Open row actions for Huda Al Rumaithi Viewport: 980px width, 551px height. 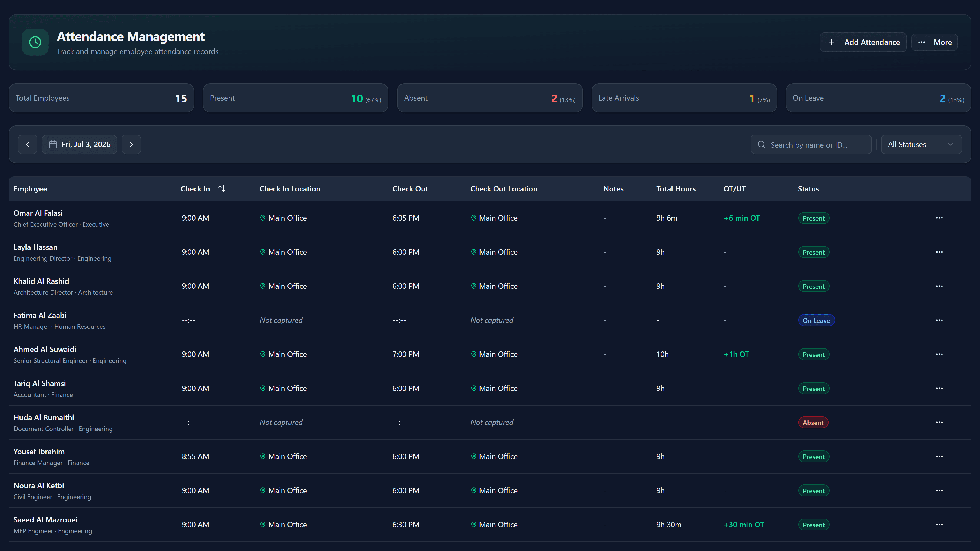[x=939, y=423]
